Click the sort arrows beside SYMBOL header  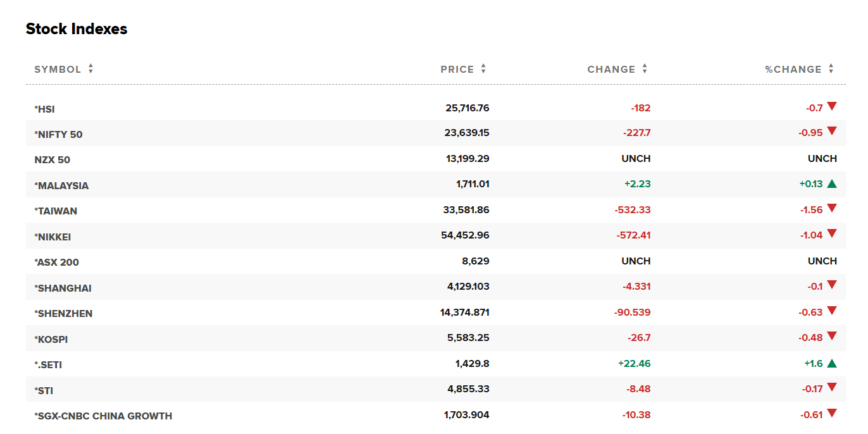[x=91, y=69]
